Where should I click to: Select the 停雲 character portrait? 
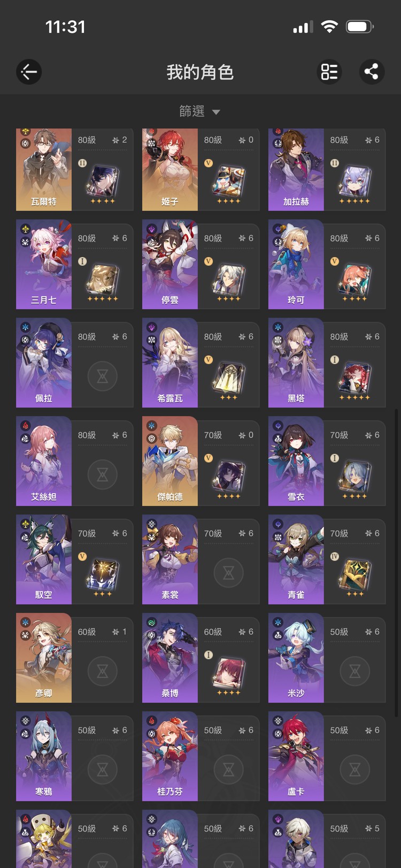170,264
